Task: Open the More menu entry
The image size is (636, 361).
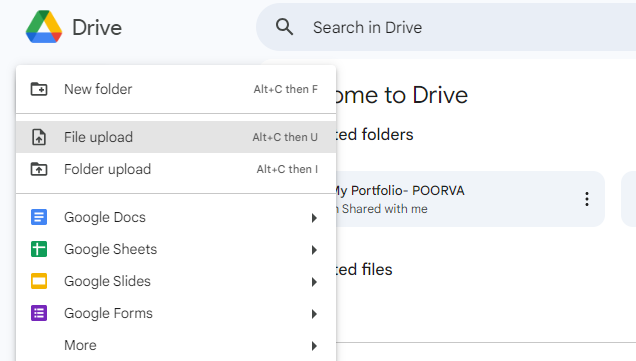Action: 176,345
